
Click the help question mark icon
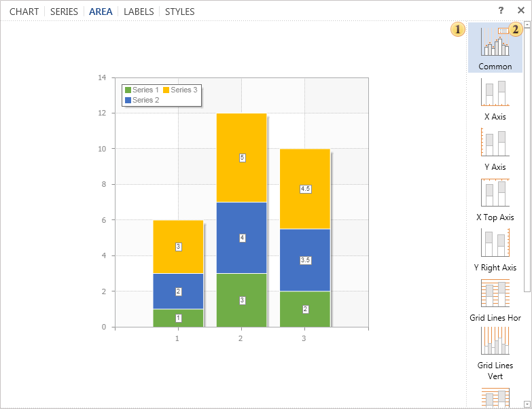click(x=501, y=11)
